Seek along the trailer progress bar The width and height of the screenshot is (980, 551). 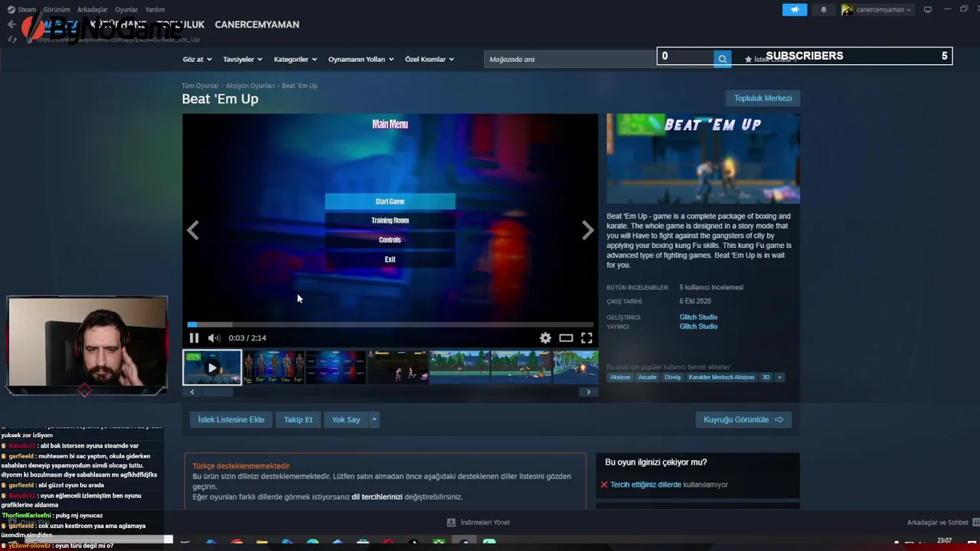(390, 324)
